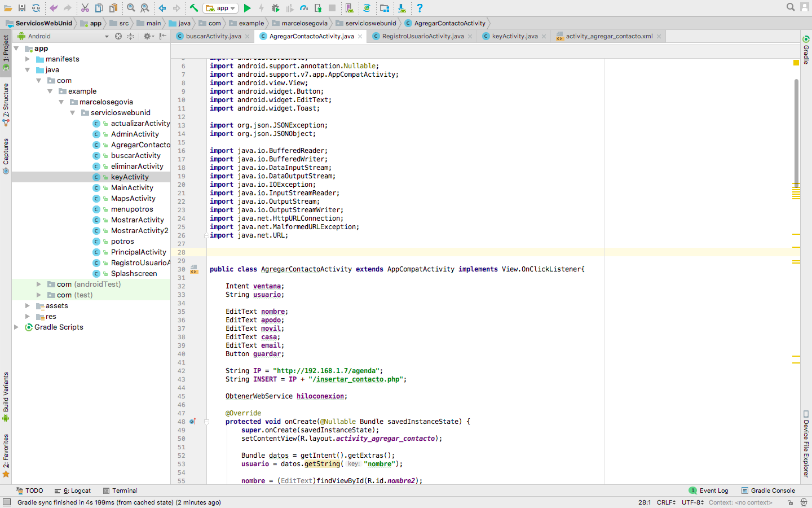Viewport: 812px width, 508px height.
Task: Open the 6: Logcat tool window
Action: pos(73,491)
